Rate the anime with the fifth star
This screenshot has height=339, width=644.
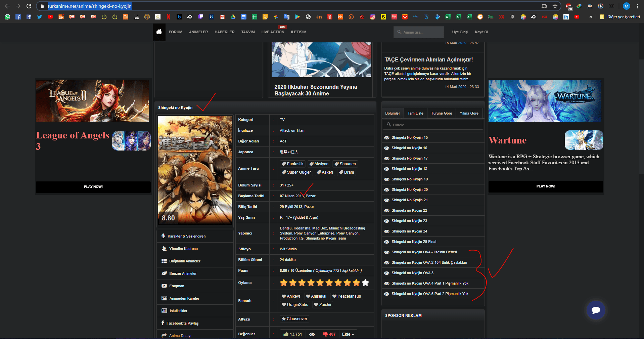(x=320, y=283)
